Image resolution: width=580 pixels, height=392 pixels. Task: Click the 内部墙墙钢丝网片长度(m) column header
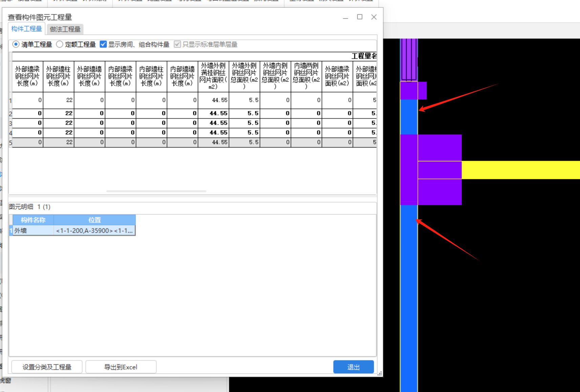(x=182, y=76)
